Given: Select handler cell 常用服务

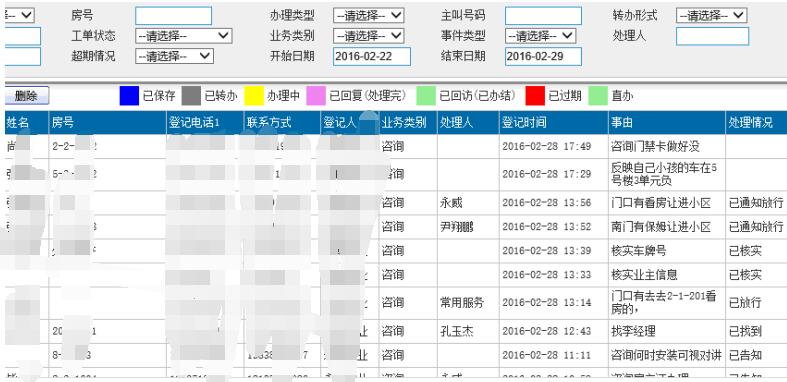Looking at the screenshot, I should pyautogui.click(x=468, y=303).
